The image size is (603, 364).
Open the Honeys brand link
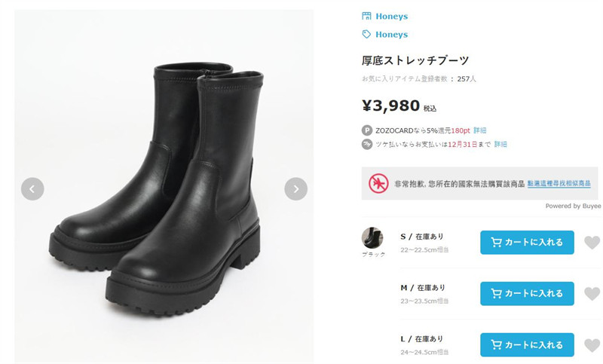(391, 35)
